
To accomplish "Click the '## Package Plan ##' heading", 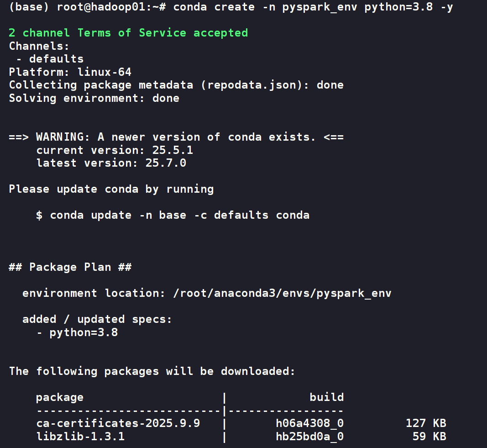I will coord(70,267).
